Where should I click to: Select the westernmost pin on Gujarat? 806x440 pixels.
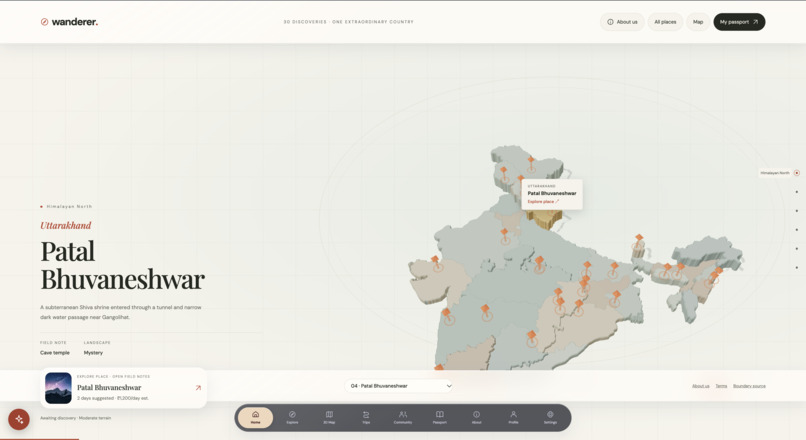(x=436, y=263)
